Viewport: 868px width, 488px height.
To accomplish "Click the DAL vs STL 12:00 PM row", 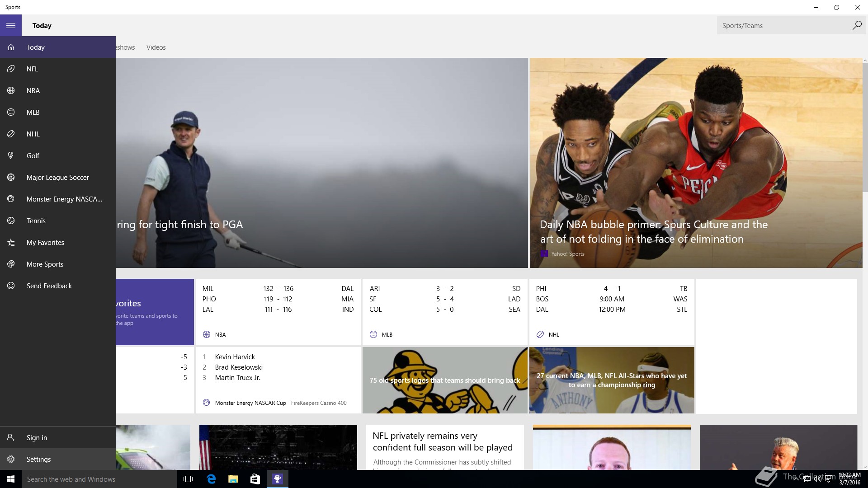I will click(x=612, y=310).
